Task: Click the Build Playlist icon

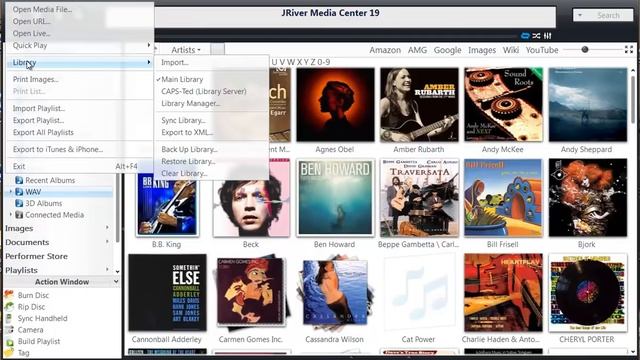Action: [9, 341]
